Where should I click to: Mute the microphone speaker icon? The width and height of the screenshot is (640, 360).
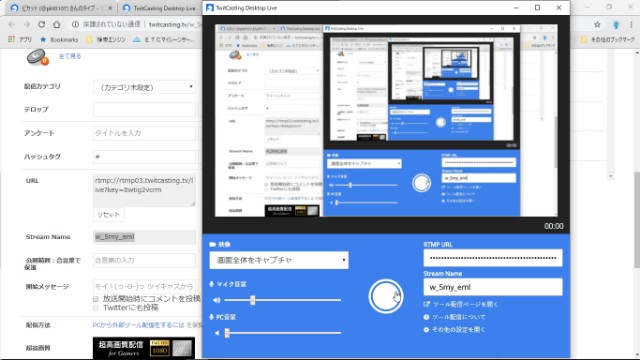[x=217, y=300]
